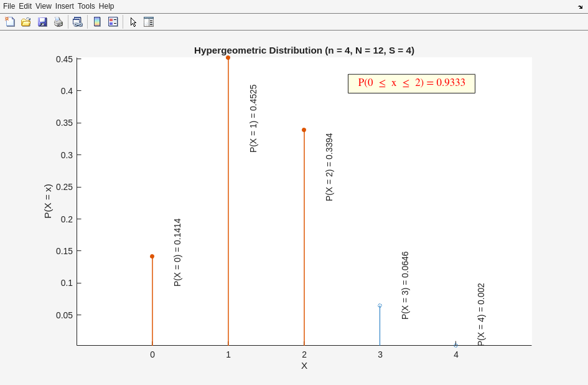Open the Property Inspector from the toolbar
The height and width of the screenshot is (385, 588).
(149, 22)
